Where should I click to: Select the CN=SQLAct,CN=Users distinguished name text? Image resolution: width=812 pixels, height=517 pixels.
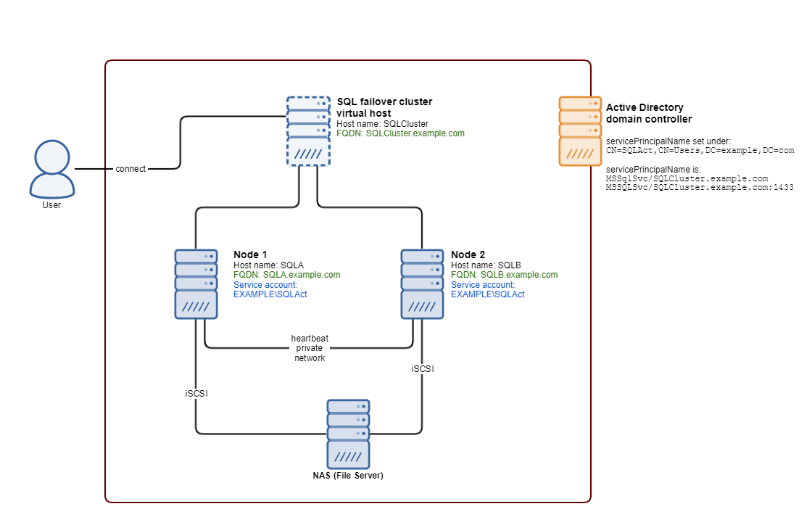pos(700,150)
